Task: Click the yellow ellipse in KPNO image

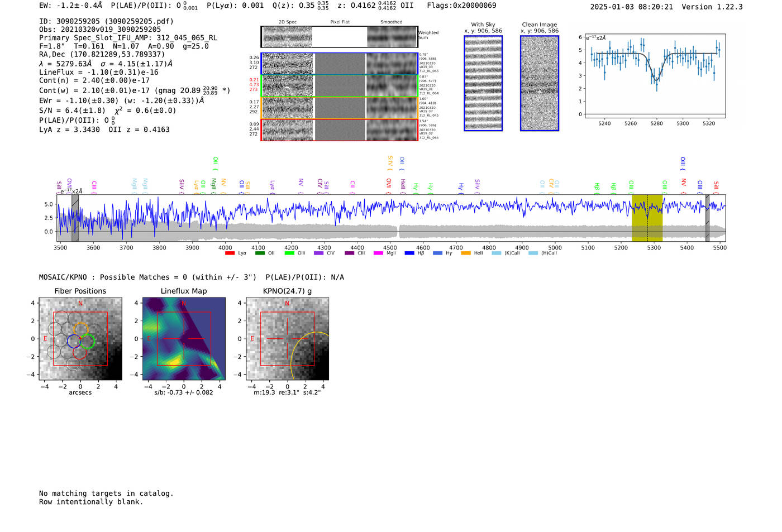Action: tap(310, 356)
